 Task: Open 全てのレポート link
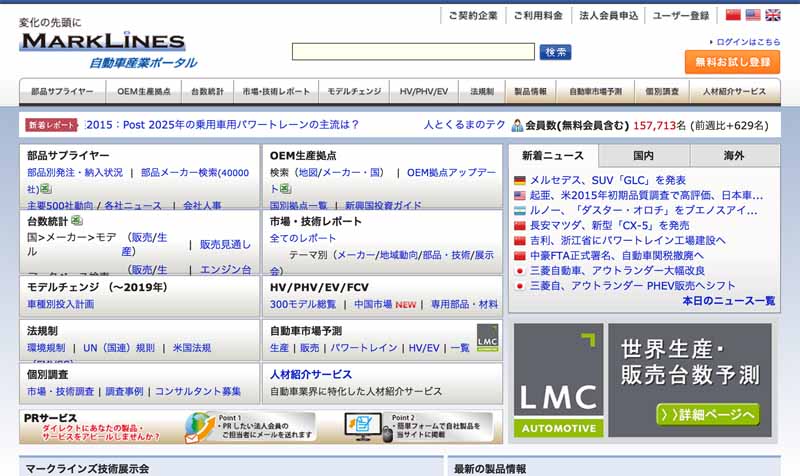[x=303, y=238]
